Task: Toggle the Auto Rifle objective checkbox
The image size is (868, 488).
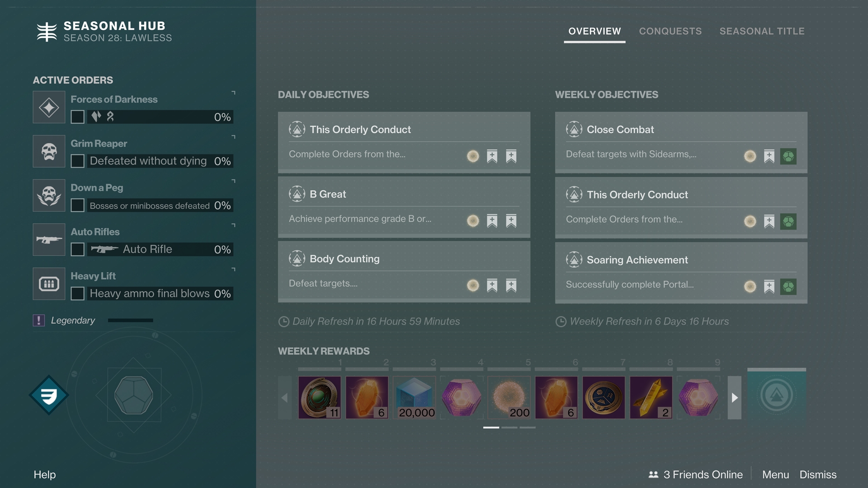Action: tap(77, 249)
